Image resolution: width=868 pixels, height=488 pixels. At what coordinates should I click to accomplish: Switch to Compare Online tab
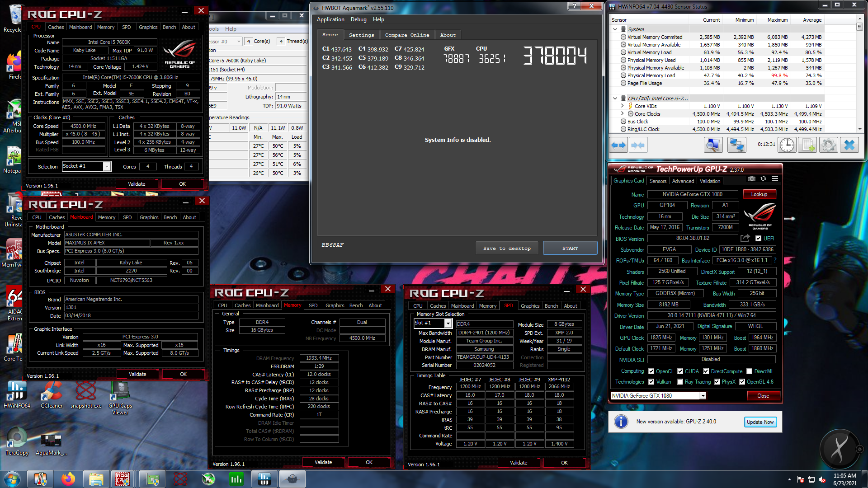[407, 35]
